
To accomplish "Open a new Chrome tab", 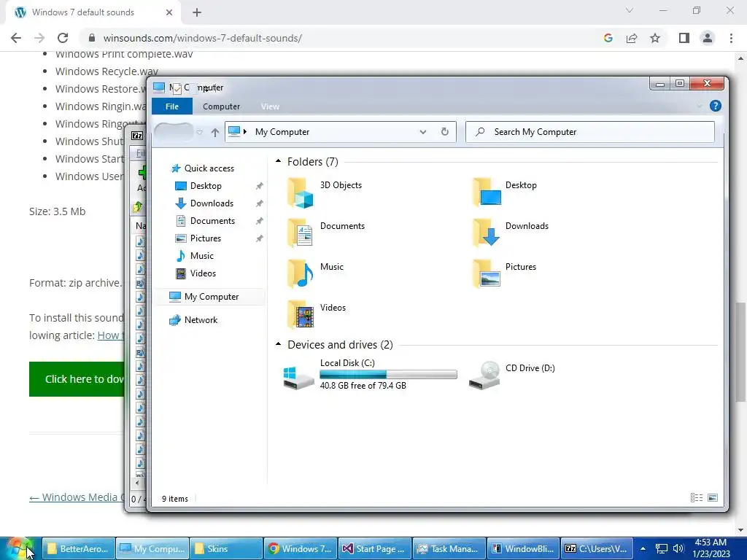I will click(x=197, y=12).
